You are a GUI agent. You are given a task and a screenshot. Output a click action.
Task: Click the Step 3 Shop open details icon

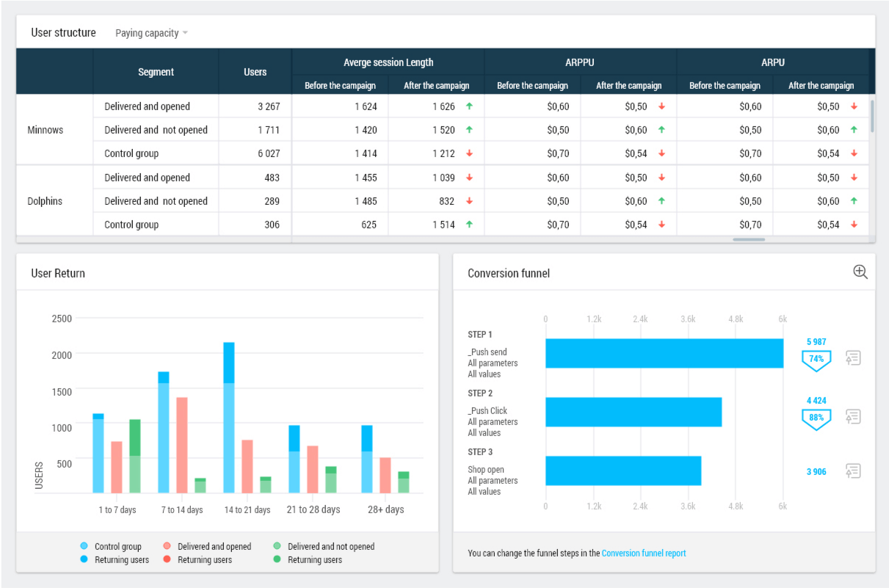pyautogui.click(x=852, y=471)
